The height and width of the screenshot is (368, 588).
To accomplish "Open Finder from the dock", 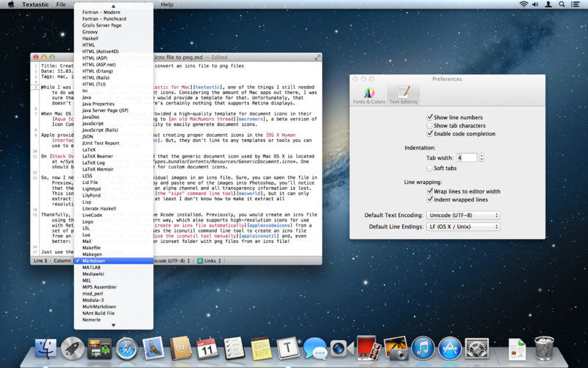I will (x=46, y=348).
